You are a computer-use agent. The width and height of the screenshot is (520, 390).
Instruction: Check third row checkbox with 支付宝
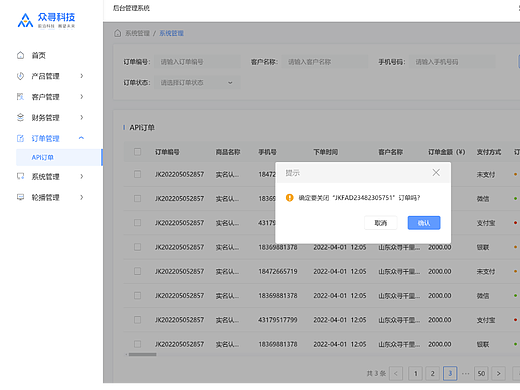[137, 222]
